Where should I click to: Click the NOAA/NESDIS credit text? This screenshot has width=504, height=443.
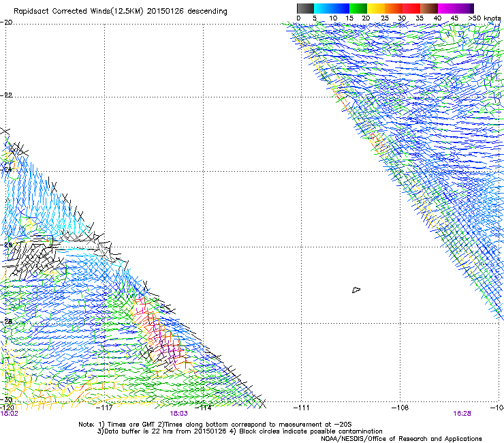click(401, 439)
